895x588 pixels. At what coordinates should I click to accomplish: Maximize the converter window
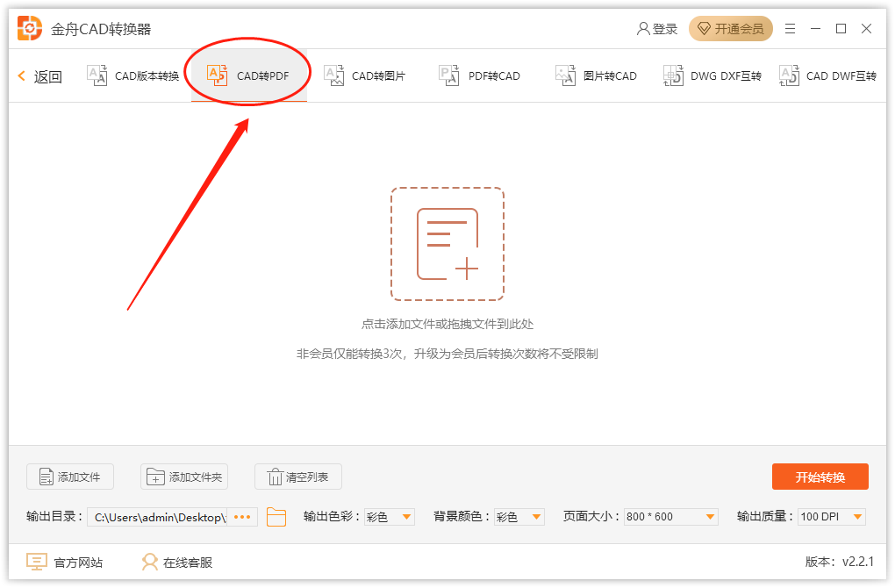(x=841, y=29)
